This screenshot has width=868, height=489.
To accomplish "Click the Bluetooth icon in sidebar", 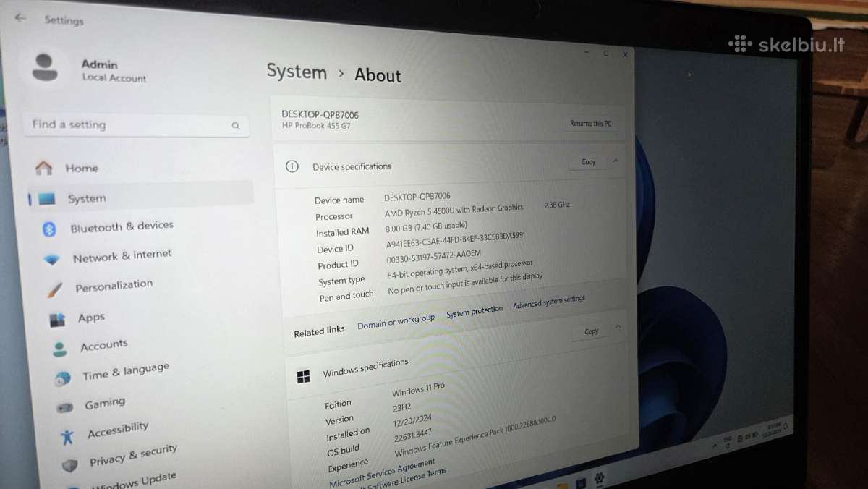I will point(49,229).
